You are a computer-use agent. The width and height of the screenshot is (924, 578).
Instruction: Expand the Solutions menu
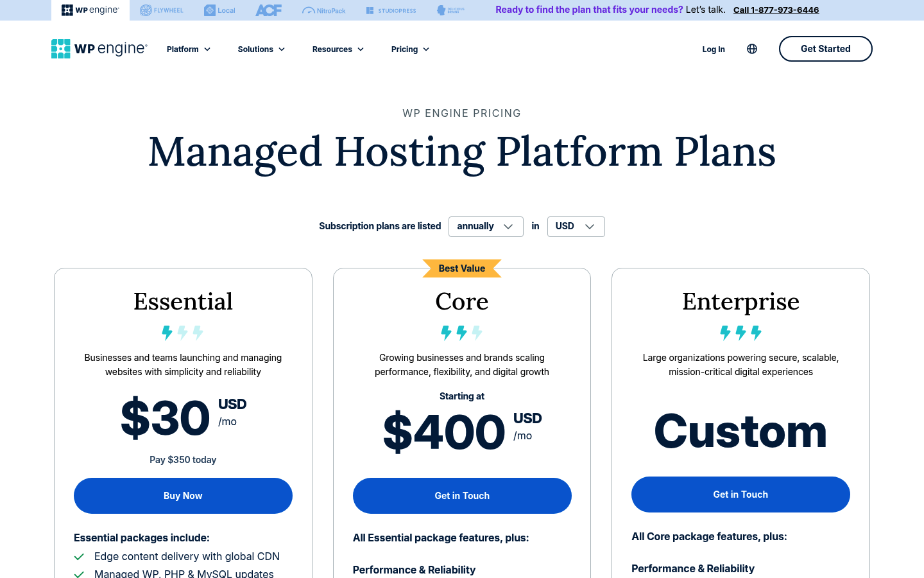click(261, 49)
